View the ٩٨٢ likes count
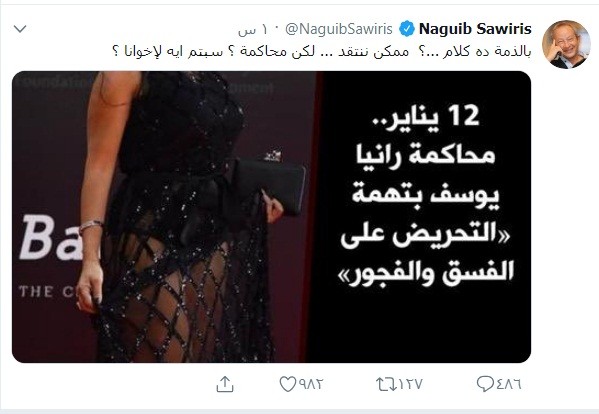Image resolution: width=599 pixels, height=414 pixels. [311, 384]
